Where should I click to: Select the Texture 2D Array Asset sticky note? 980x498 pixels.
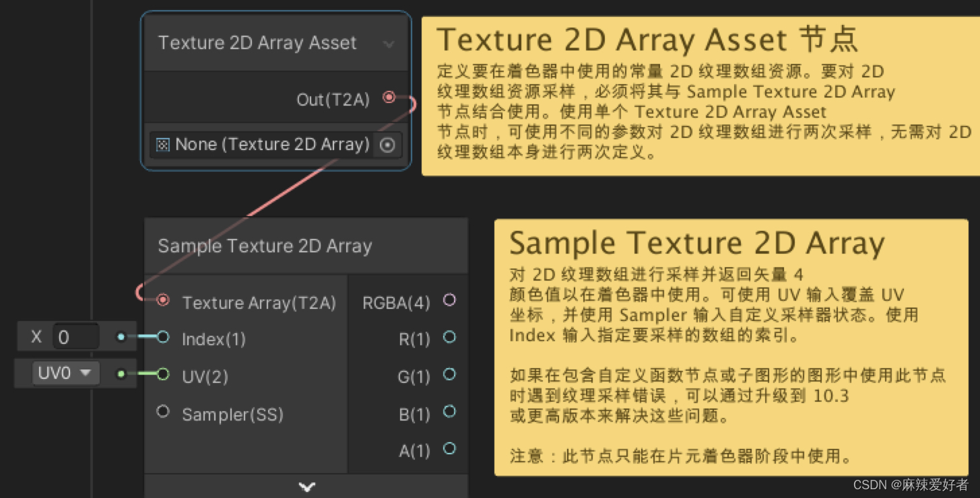tap(700, 96)
